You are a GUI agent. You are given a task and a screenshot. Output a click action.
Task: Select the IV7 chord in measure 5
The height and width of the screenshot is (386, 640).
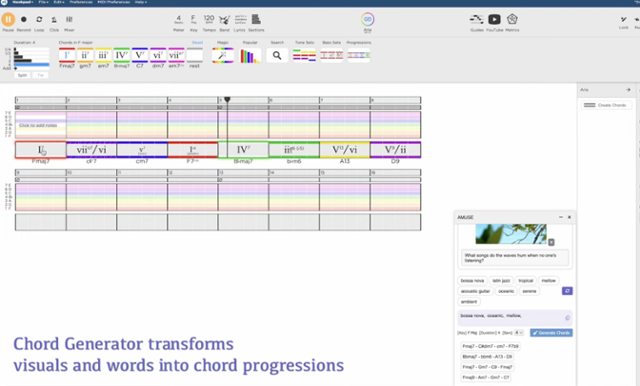[x=243, y=150]
